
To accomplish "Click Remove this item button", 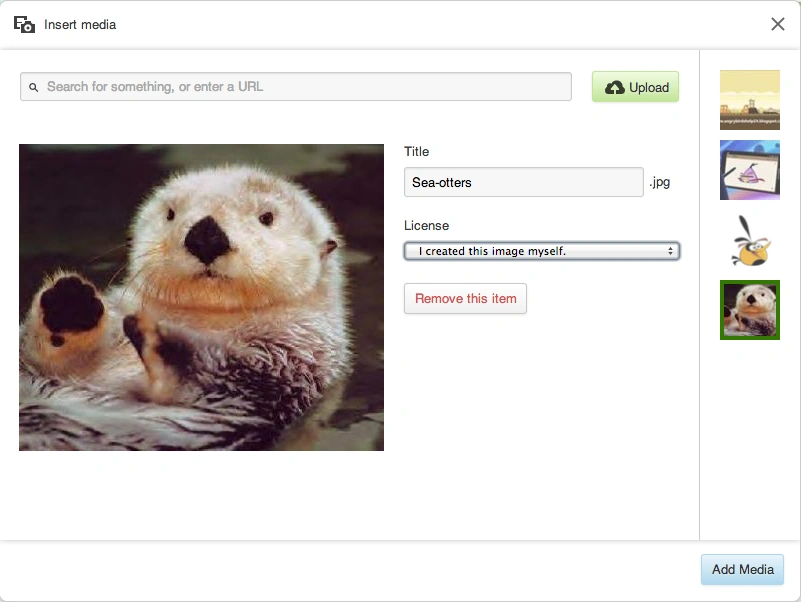I will (465, 299).
